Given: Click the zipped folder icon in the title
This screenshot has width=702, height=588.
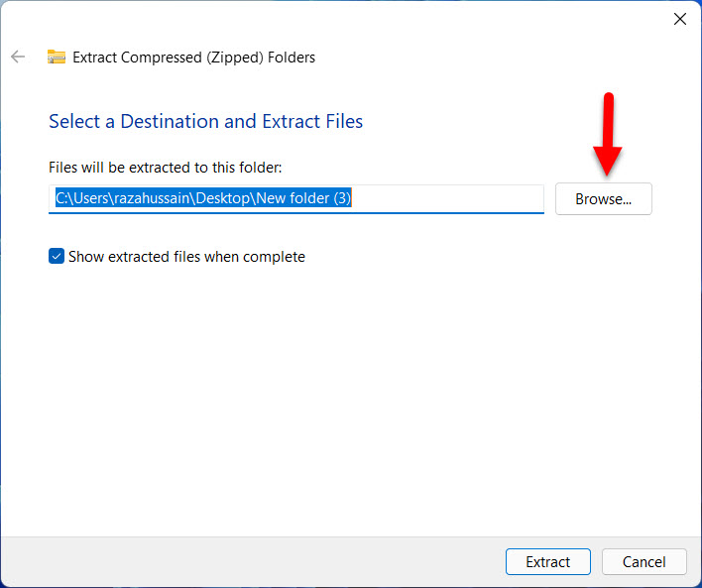Looking at the screenshot, I should pos(57,58).
